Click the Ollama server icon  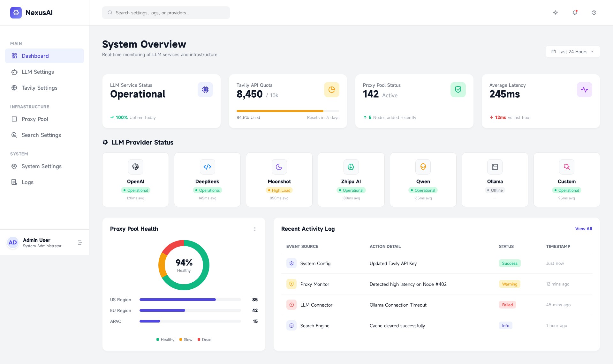[495, 167]
